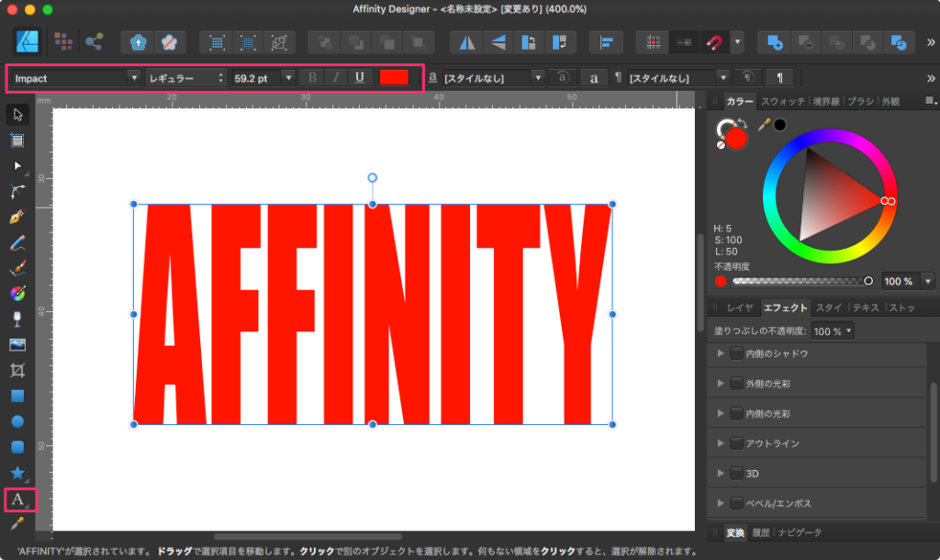This screenshot has height=560, width=940.
Task: Select the Pen tool
Action: coord(17,218)
